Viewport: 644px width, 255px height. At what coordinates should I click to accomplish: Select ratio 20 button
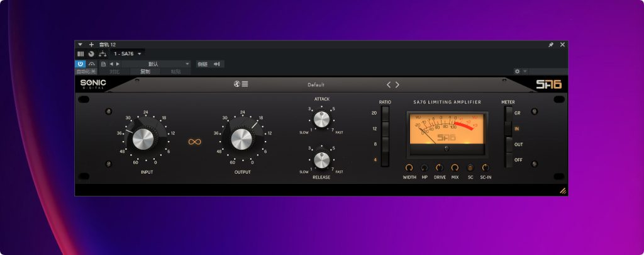385,113
